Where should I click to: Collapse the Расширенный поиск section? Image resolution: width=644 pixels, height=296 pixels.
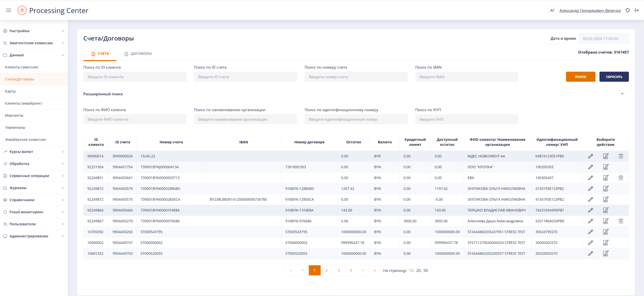(622, 94)
